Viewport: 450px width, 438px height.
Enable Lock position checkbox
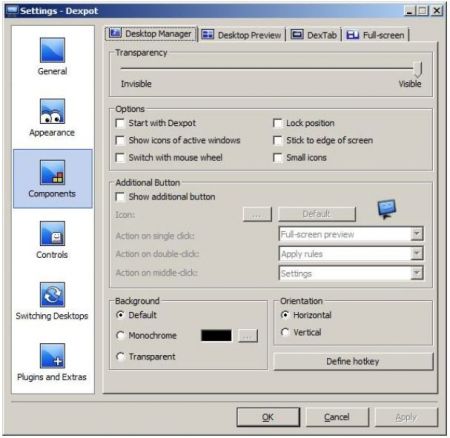[x=277, y=123]
